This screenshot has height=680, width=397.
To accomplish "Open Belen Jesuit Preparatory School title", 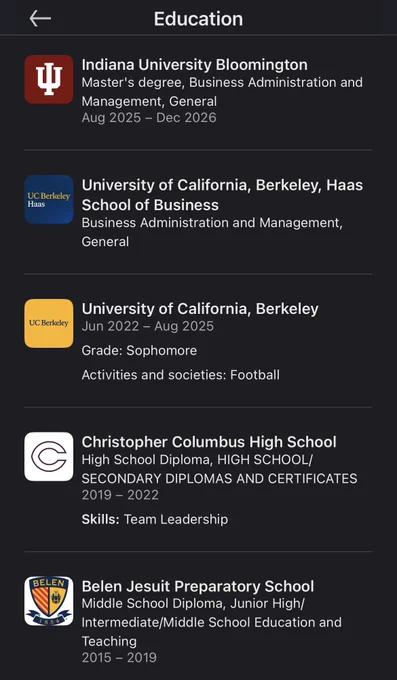I will [x=198, y=586].
